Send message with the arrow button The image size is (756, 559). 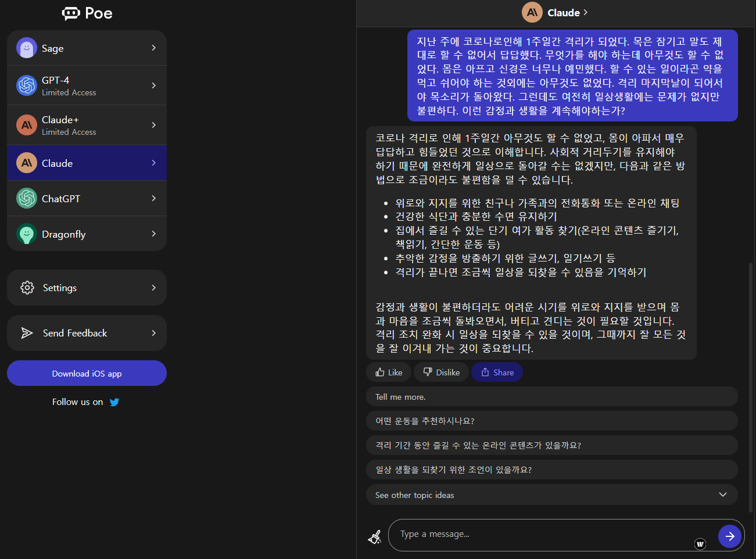pos(730,536)
